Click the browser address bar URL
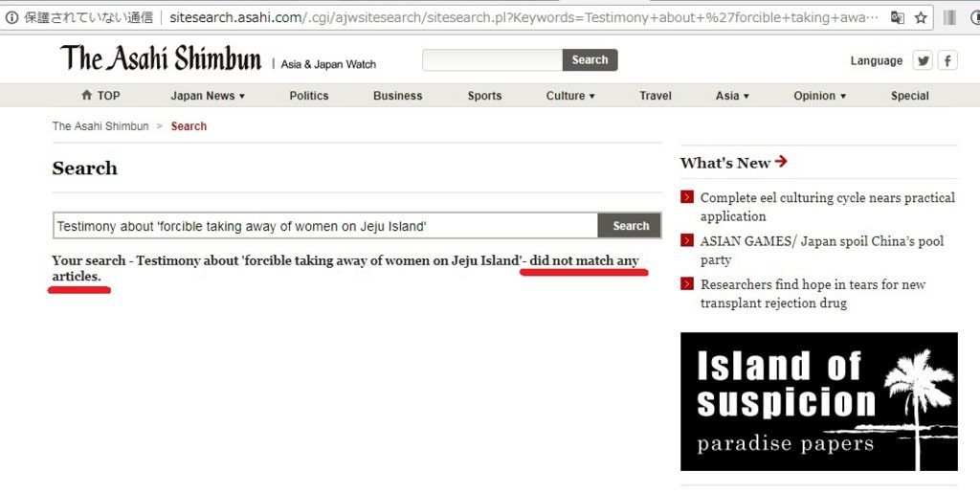The height and width of the screenshot is (494, 980). point(523,17)
